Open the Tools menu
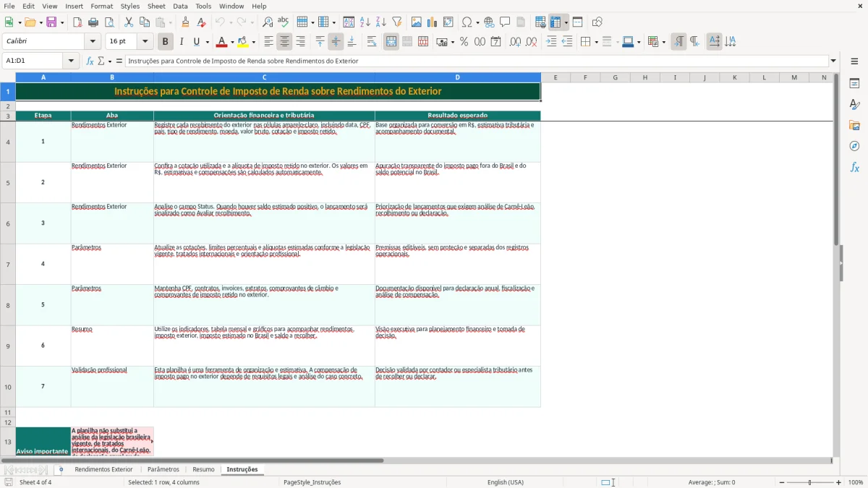 [203, 6]
